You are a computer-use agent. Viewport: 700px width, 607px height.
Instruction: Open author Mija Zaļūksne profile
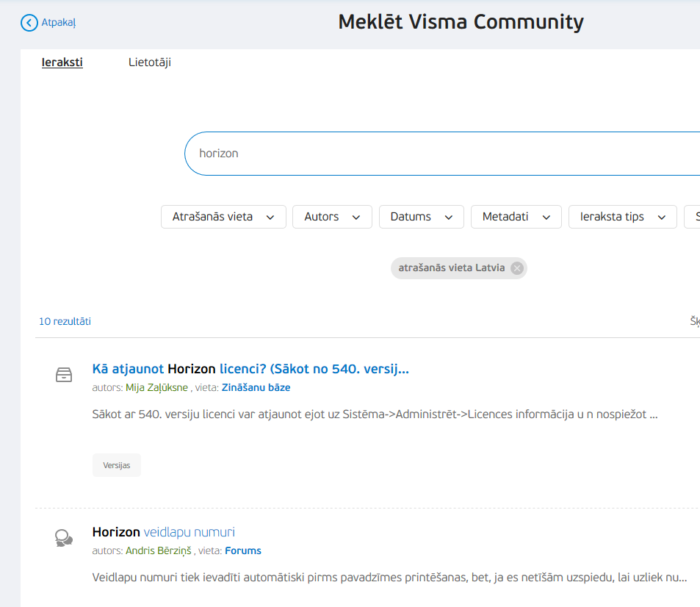(x=156, y=388)
